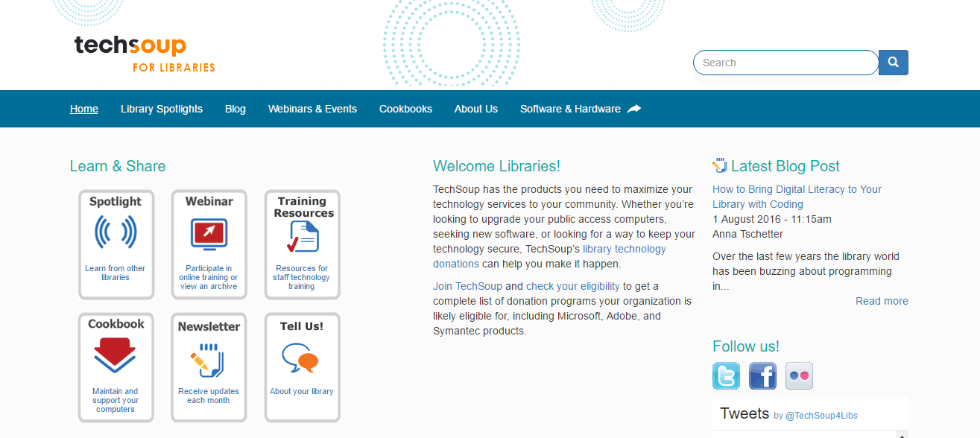Select Cookbooks in the navigation bar
Viewport: 980px width, 438px height.
tap(405, 109)
